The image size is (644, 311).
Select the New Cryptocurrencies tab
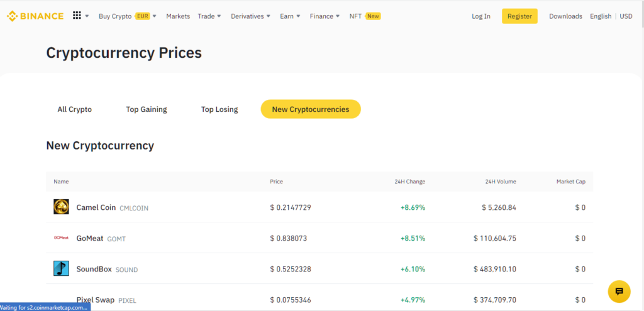tap(311, 109)
